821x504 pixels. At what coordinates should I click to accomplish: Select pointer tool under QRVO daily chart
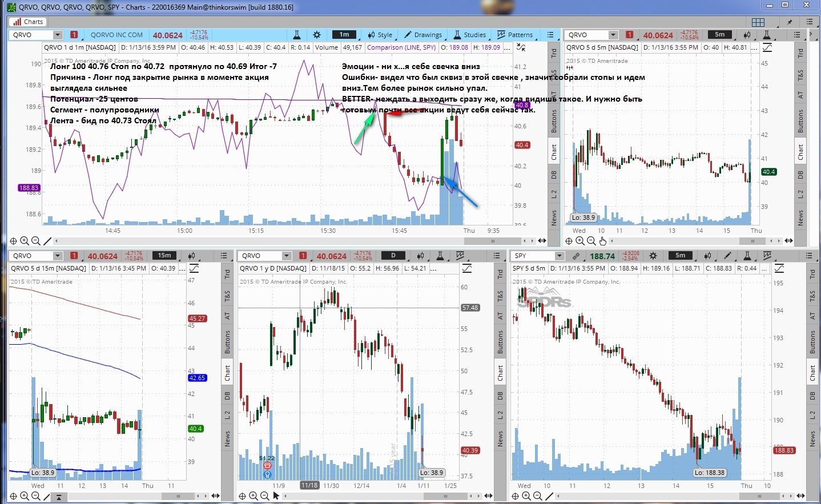[x=276, y=496]
